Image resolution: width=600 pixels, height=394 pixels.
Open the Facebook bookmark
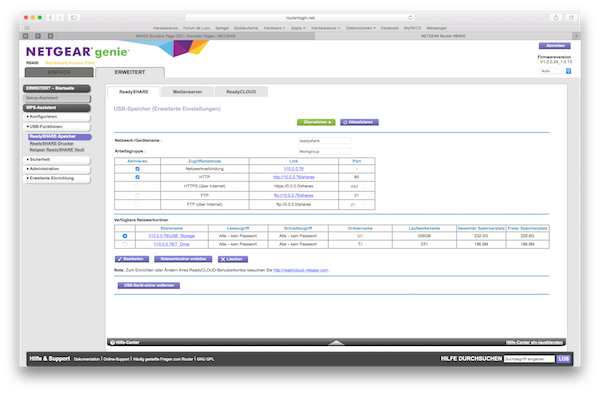(390, 28)
